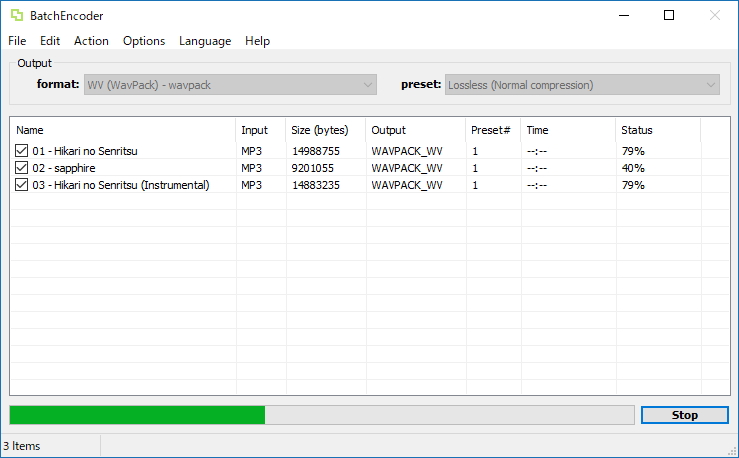Open the Help menu
739x458 pixels.
[257, 41]
